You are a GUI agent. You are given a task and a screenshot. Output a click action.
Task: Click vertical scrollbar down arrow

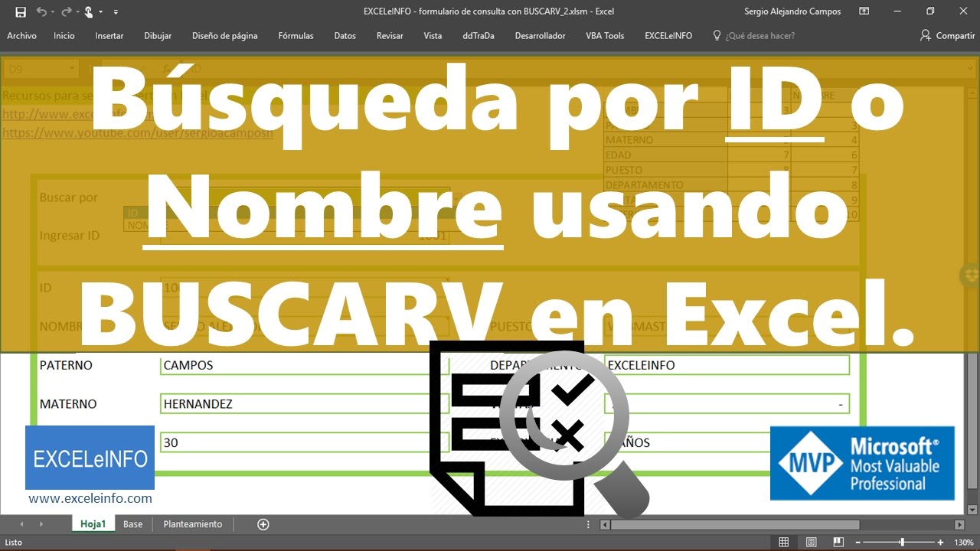tap(972, 510)
